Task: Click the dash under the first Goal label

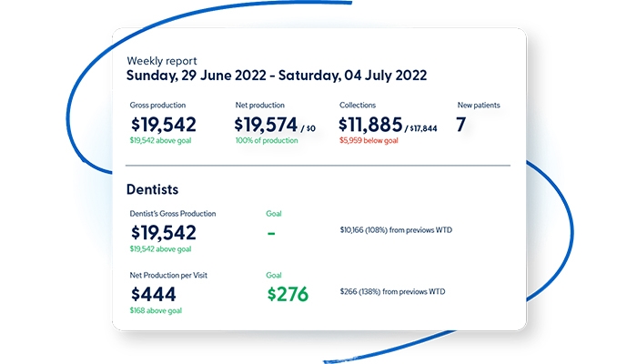Action: click(273, 232)
